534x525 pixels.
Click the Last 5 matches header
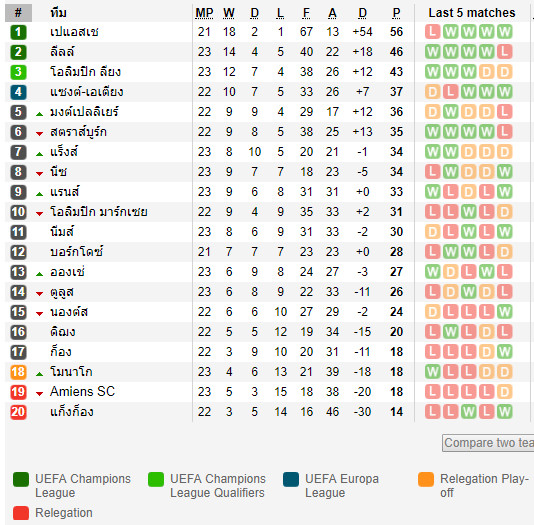[x=472, y=13]
